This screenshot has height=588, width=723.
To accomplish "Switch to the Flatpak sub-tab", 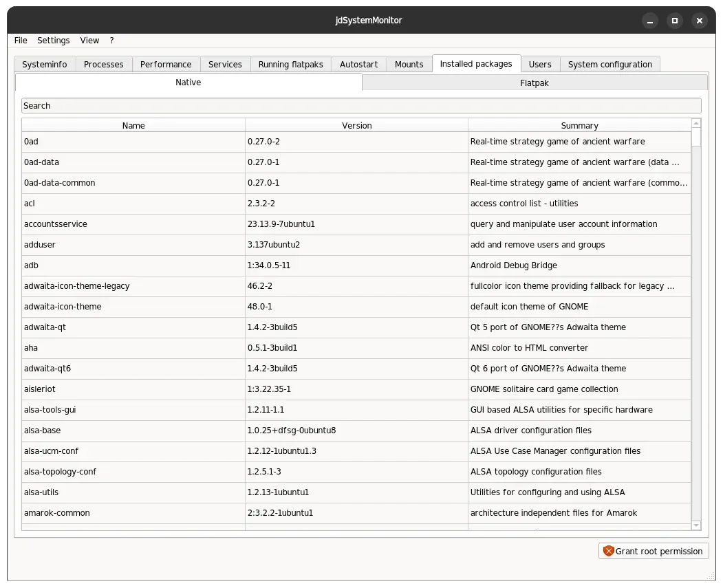I will pyautogui.click(x=535, y=83).
